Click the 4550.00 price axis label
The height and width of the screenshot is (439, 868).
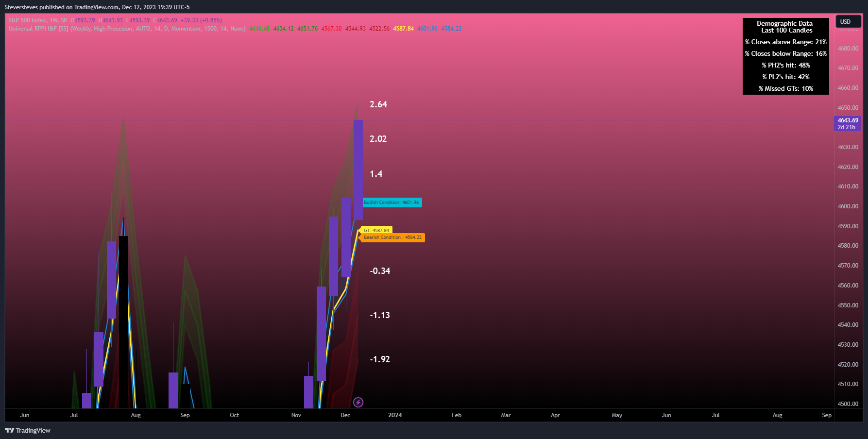pos(848,305)
